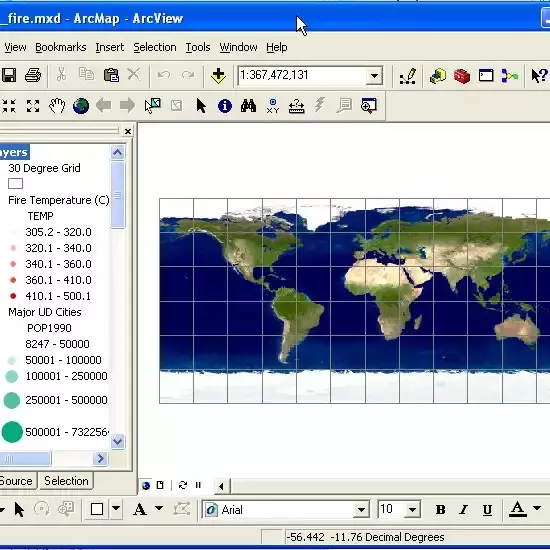Open the Find binoculars tool

click(x=248, y=106)
